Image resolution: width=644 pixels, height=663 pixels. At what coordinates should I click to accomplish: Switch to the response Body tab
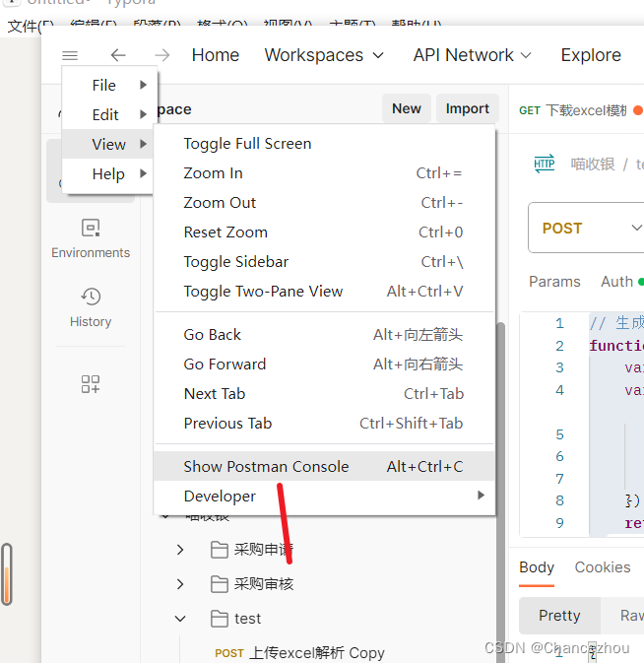point(537,567)
